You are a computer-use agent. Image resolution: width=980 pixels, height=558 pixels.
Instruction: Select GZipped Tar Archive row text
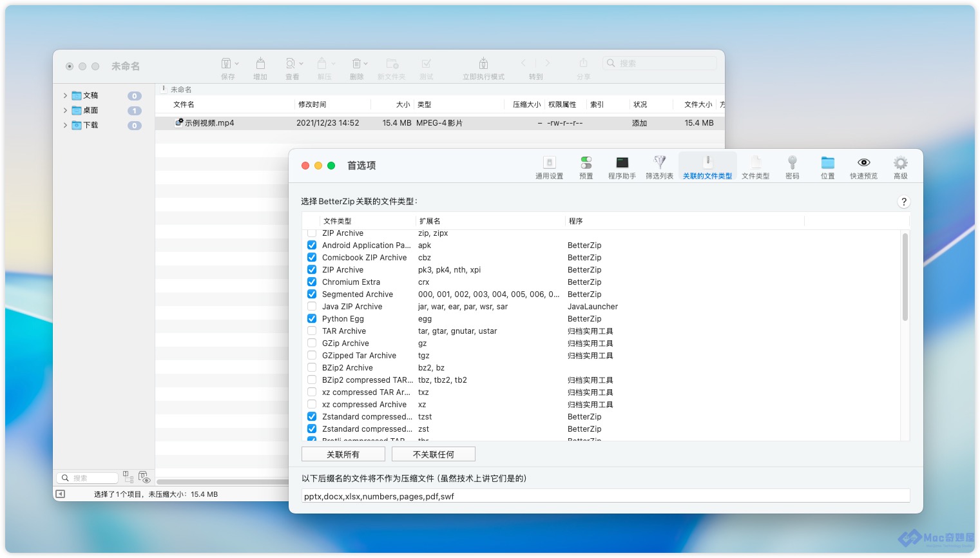pos(359,355)
